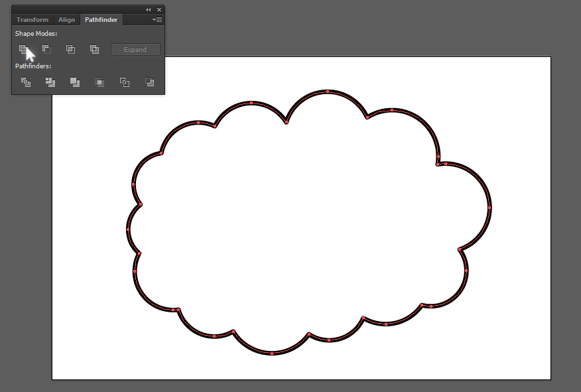Open the Pathfinder panel flyout menu
The height and width of the screenshot is (392, 581).
pyautogui.click(x=157, y=20)
